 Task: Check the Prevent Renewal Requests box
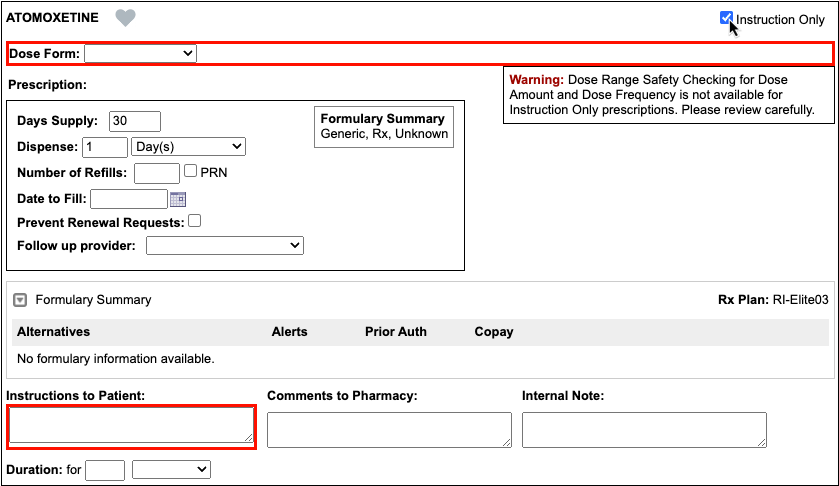coord(195,221)
